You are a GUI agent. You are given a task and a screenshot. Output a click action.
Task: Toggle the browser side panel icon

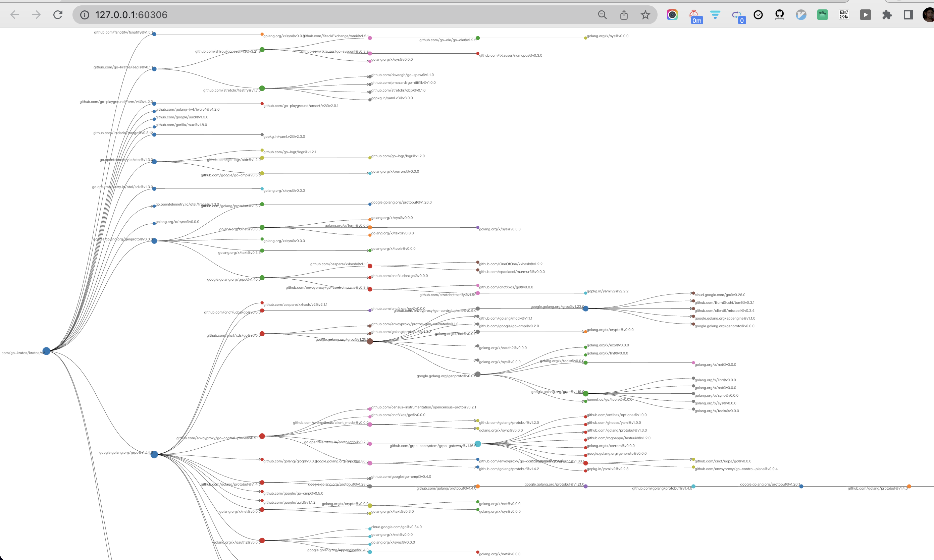tap(908, 15)
